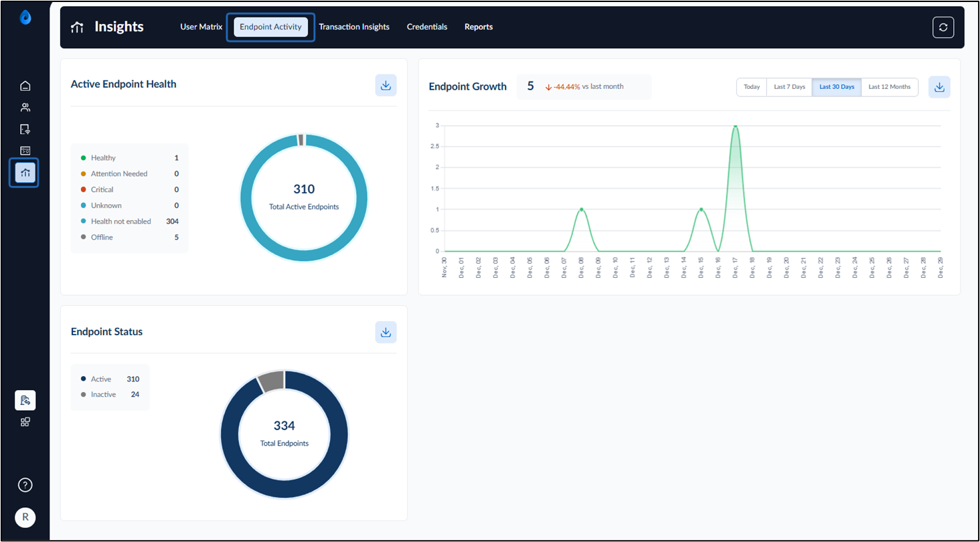980x542 pixels.
Task: Click the Healthy legend entry
Action: [129, 158]
